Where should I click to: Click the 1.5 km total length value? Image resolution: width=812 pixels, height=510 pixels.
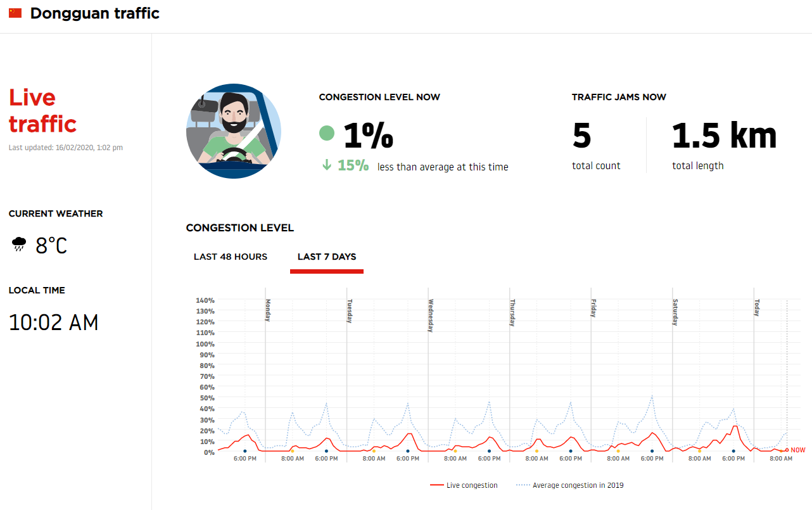pyautogui.click(x=724, y=136)
